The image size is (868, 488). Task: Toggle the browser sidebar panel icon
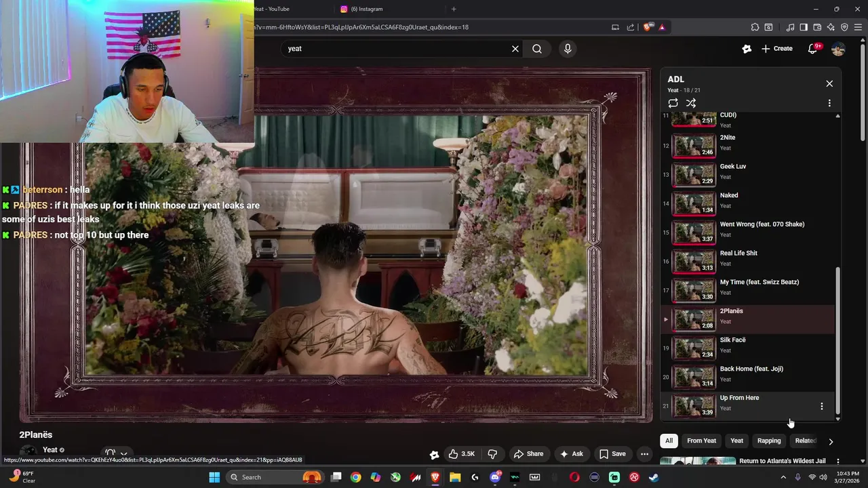pyautogui.click(x=804, y=27)
